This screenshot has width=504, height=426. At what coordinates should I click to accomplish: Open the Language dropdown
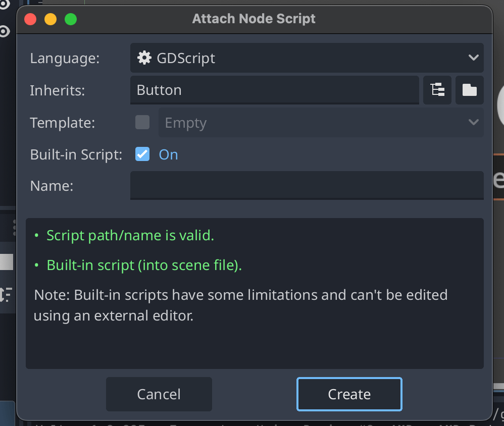coord(307,58)
